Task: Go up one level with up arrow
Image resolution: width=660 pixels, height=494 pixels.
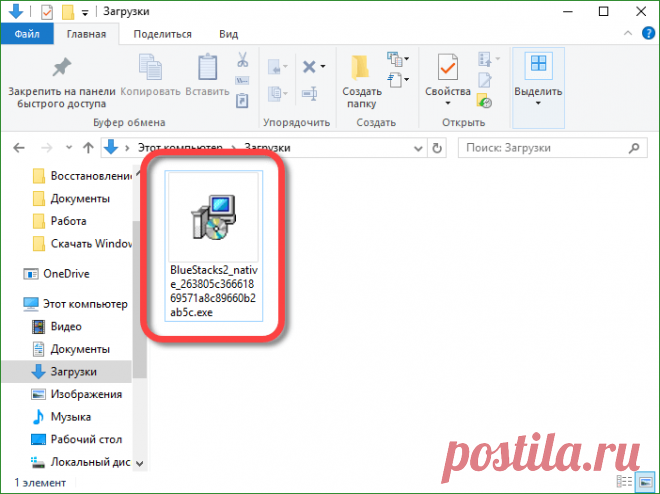Action: pos(88,148)
